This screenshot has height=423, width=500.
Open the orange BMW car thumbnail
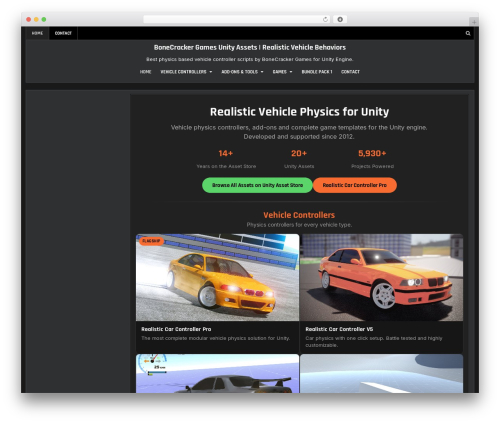(381, 277)
